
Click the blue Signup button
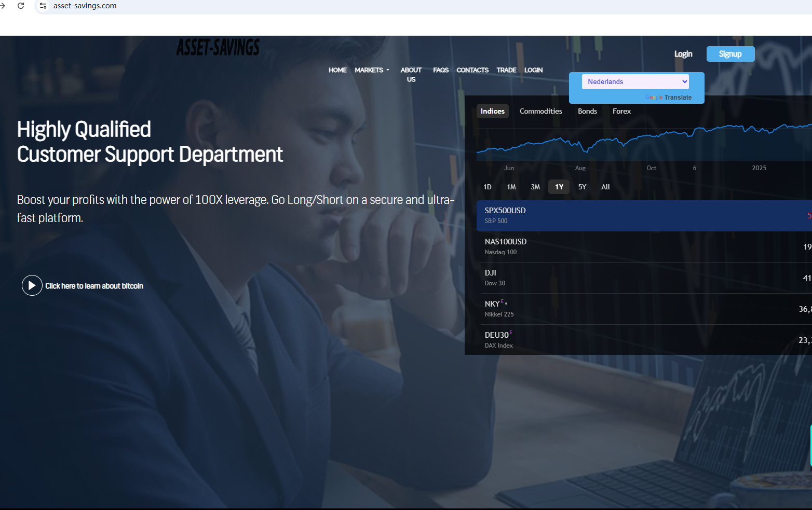point(730,54)
